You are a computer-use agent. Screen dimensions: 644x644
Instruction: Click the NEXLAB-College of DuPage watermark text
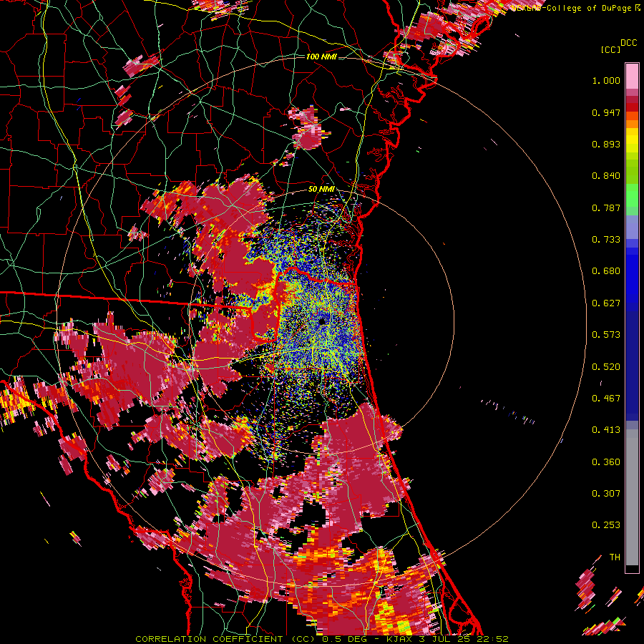572,8
